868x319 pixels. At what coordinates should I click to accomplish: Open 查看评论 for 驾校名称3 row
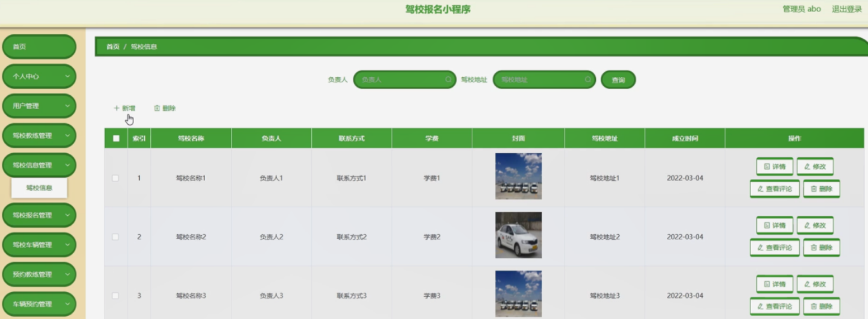(x=775, y=306)
